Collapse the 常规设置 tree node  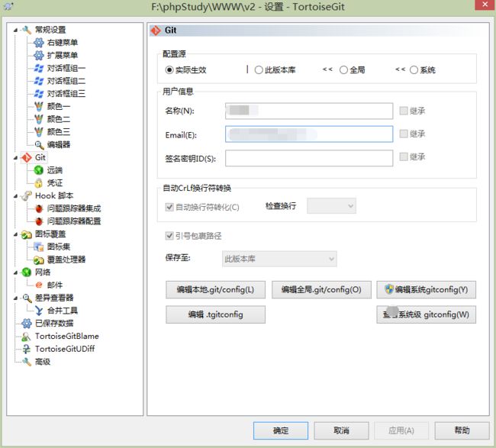pyautogui.click(x=15, y=31)
